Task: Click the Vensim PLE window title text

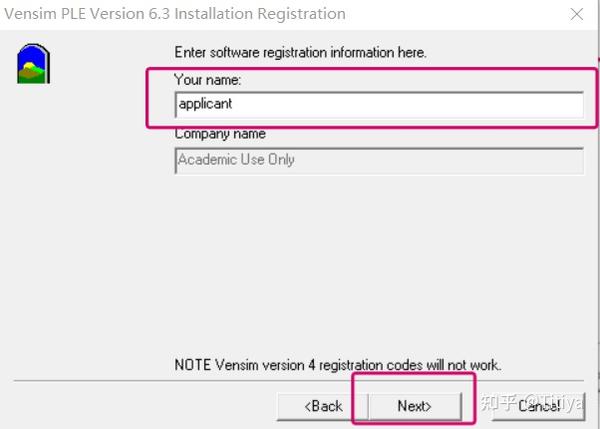Action: [x=176, y=15]
